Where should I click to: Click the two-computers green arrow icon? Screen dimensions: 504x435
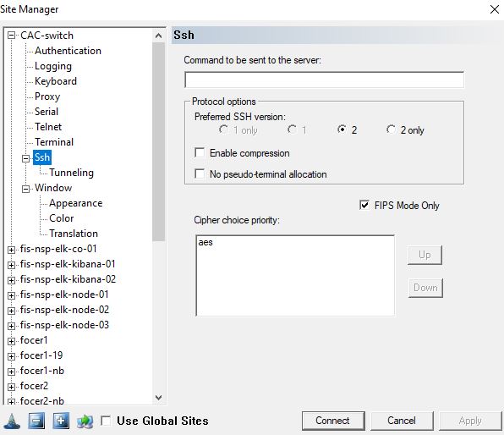coord(85,421)
